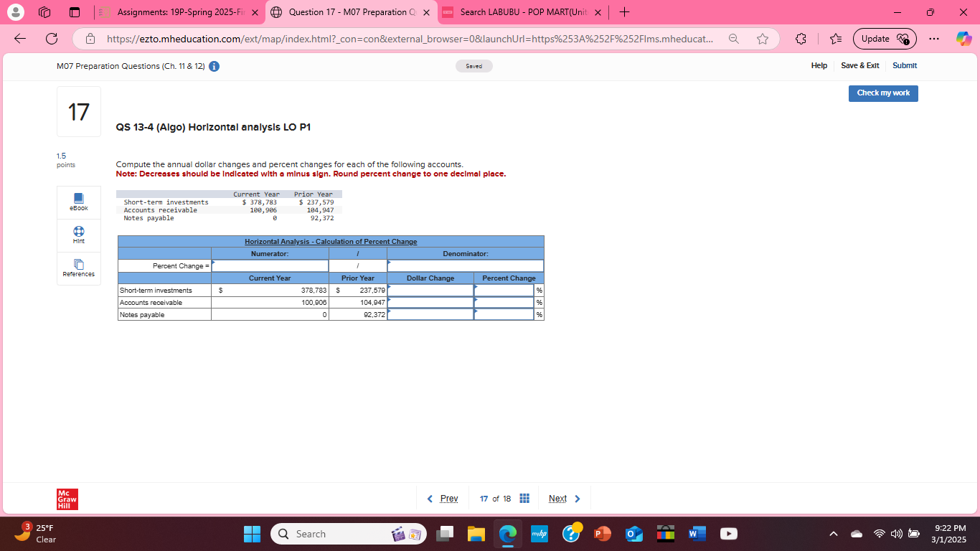Click the Dollar Change field for Notes payable

430,314
